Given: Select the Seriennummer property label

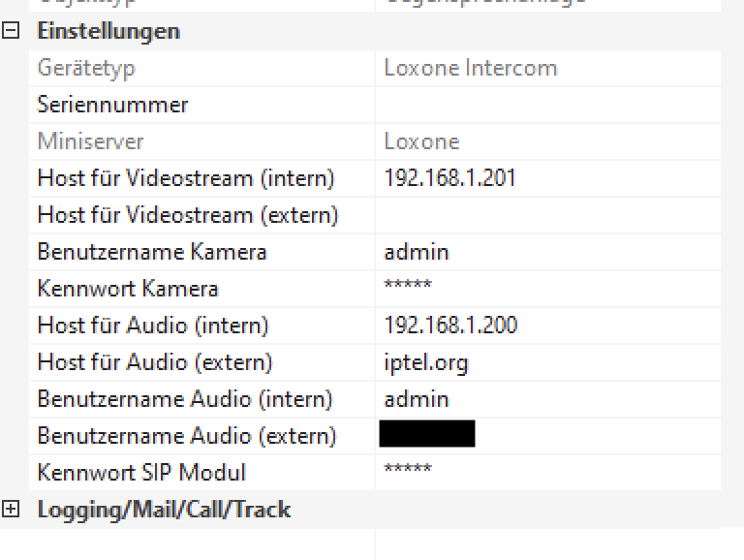Looking at the screenshot, I should click(x=112, y=105).
